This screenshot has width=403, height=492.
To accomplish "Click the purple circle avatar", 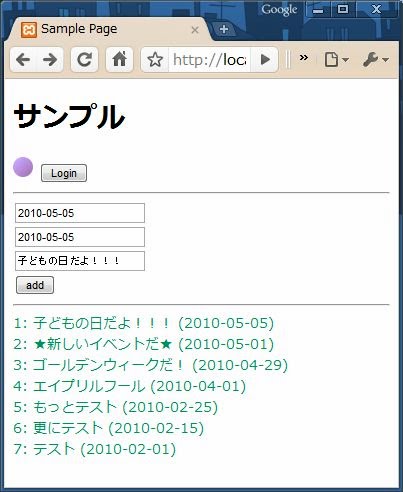I will pos(23,167).
